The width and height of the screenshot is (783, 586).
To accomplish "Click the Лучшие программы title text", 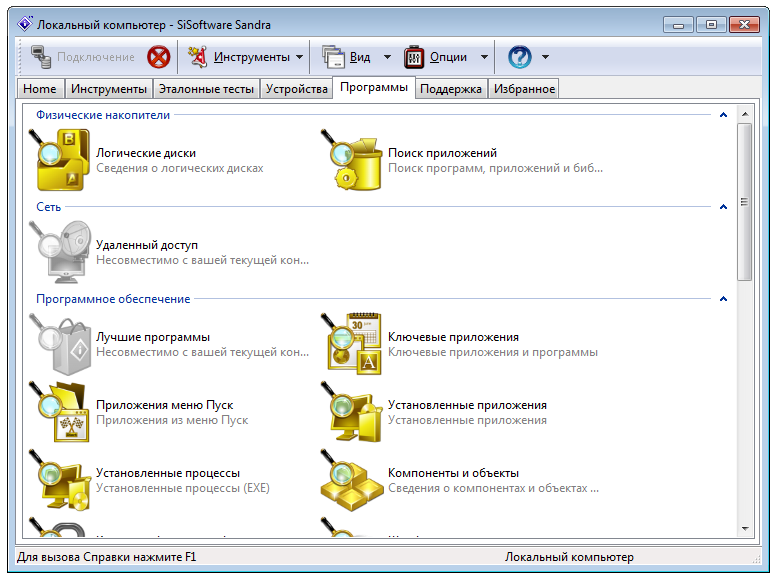I will point(153,337).
